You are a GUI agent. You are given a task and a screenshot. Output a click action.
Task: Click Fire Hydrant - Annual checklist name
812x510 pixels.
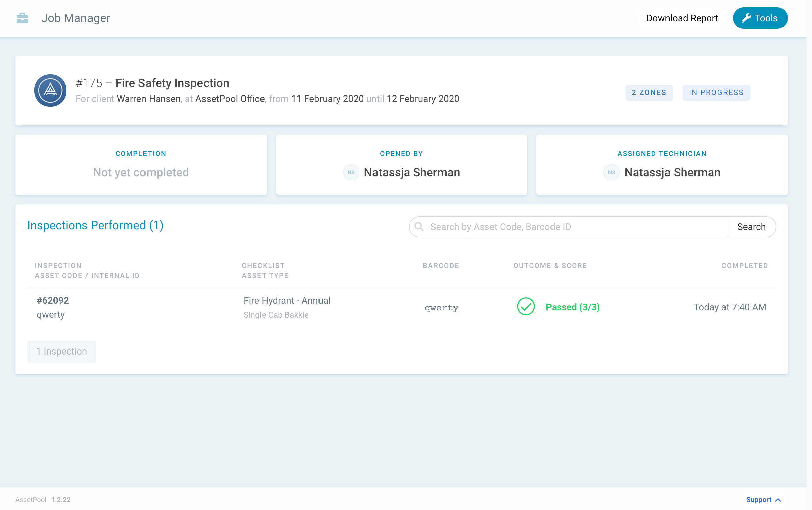tap(287, 300)
